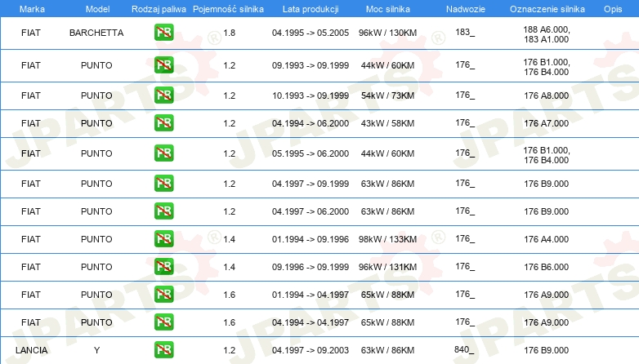Select the LANCIA brand cell

31,350
